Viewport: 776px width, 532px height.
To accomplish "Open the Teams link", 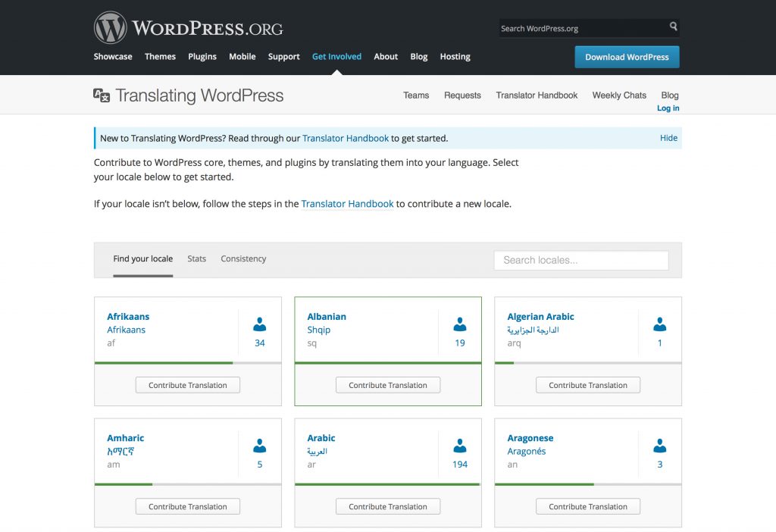I will [x=416, y=95].
